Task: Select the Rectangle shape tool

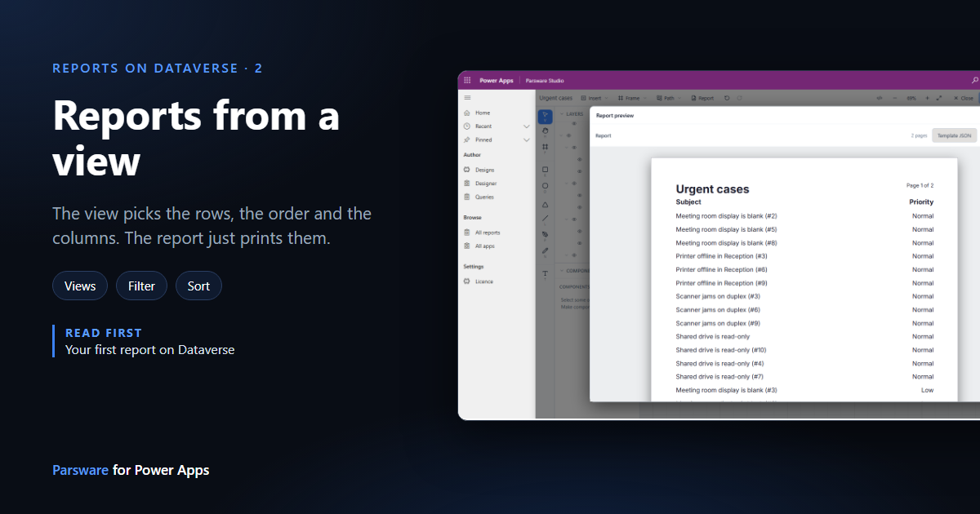Action: point(546,170)
